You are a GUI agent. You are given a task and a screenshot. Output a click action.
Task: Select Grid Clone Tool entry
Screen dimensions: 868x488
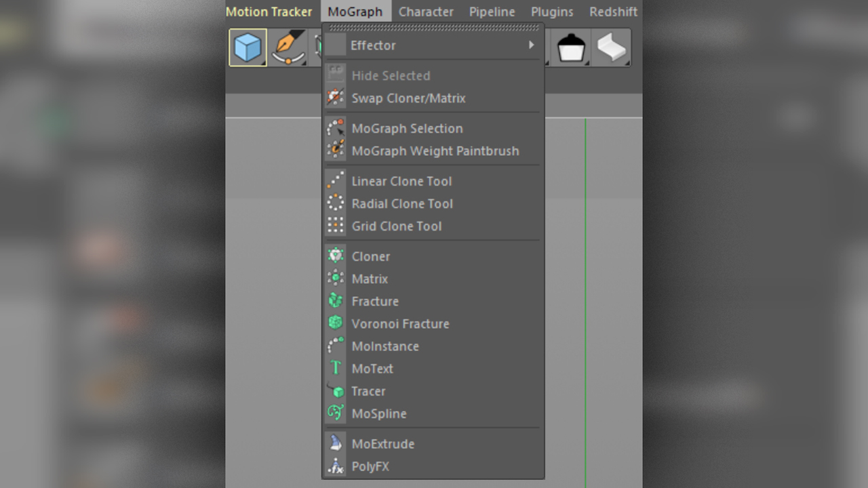pyautogui.click(x=433, y=226)
